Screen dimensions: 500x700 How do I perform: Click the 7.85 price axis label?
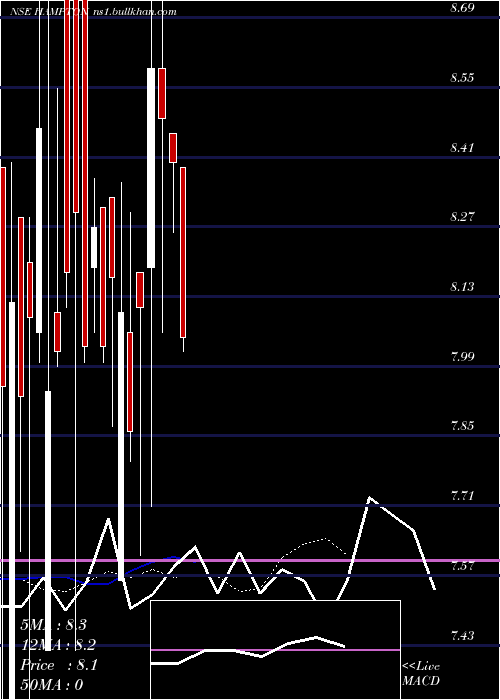point(462,425)
